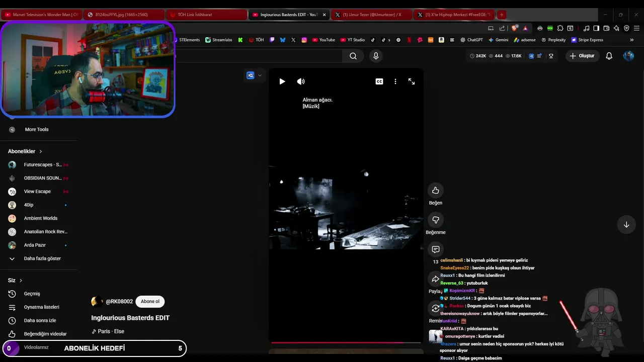The height and width of the screenshot is (362, 644).
Task: Open OBSIDIAN SOUN... subscription channel
Action: pyautogui.click(x=39, y=178)
